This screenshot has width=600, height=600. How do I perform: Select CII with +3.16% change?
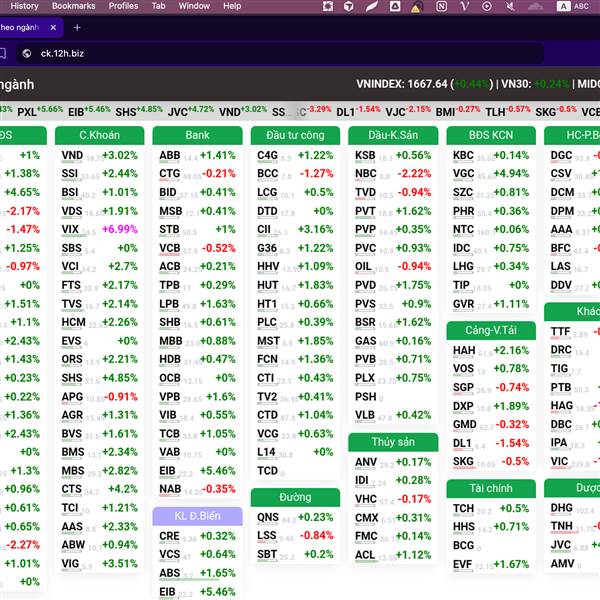pos(295,229)
